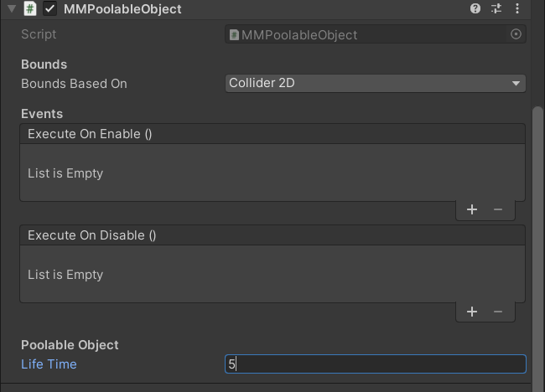Viewport: 545px width, 392px height.
Task: Click List is Empty under Execute On Enable
Action: (65, 173)
